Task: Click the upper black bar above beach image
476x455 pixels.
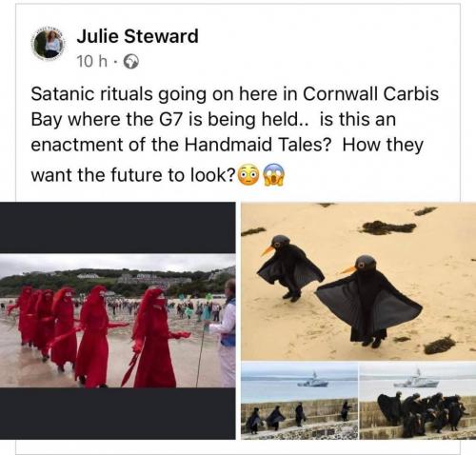Action: 118,227
